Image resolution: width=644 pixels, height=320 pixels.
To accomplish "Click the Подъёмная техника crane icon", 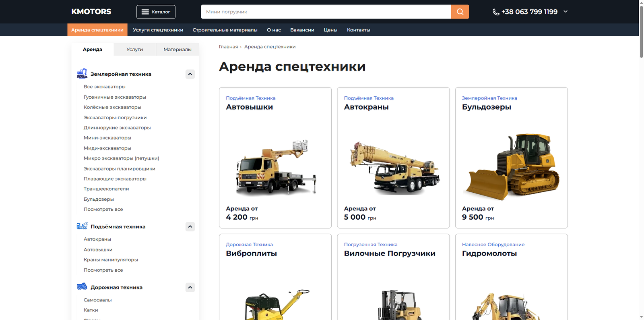I will pos(82,226).
